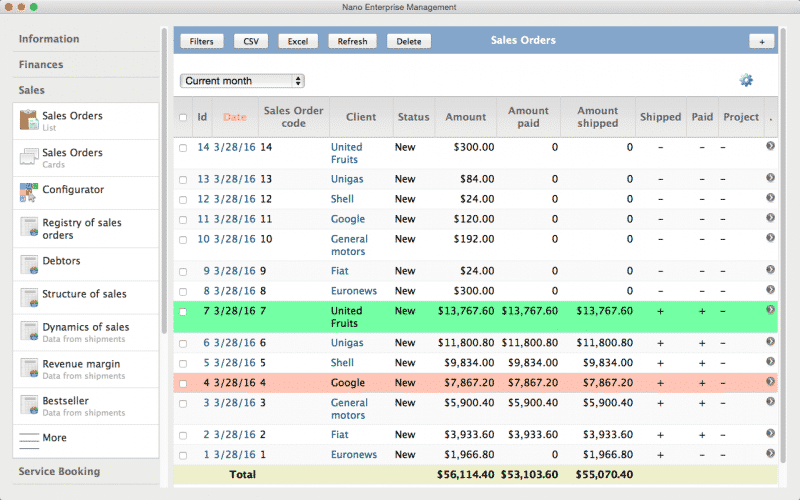The height and width of the screenshot is (500, 800).
Task: Open the Bestseller report icon
Action: pos(28,405)
